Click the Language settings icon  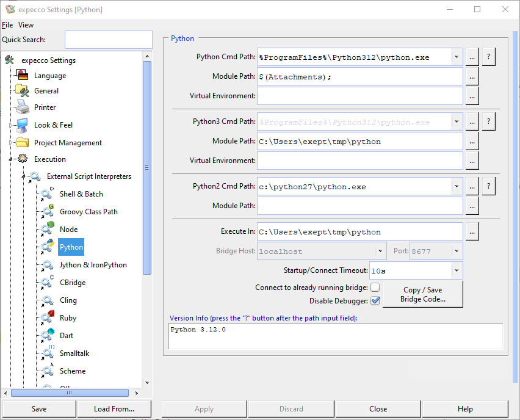(x=23, y=75)
